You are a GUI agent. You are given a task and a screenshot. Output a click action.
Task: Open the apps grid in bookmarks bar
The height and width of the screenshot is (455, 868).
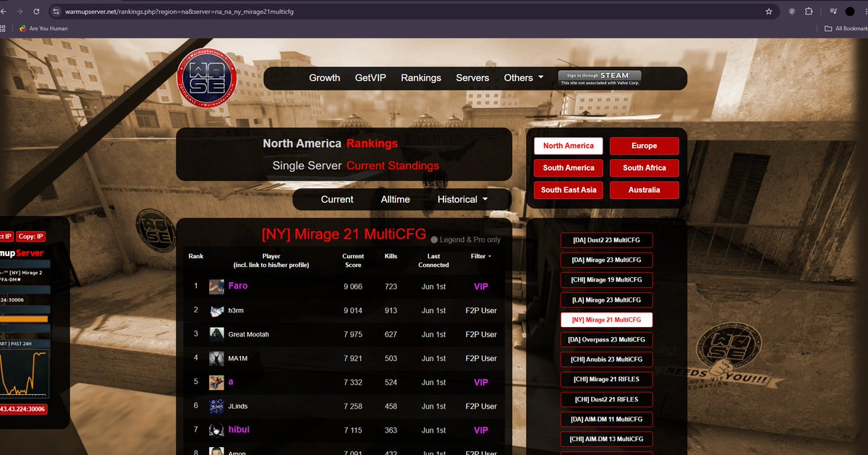(x=3, y=28)
